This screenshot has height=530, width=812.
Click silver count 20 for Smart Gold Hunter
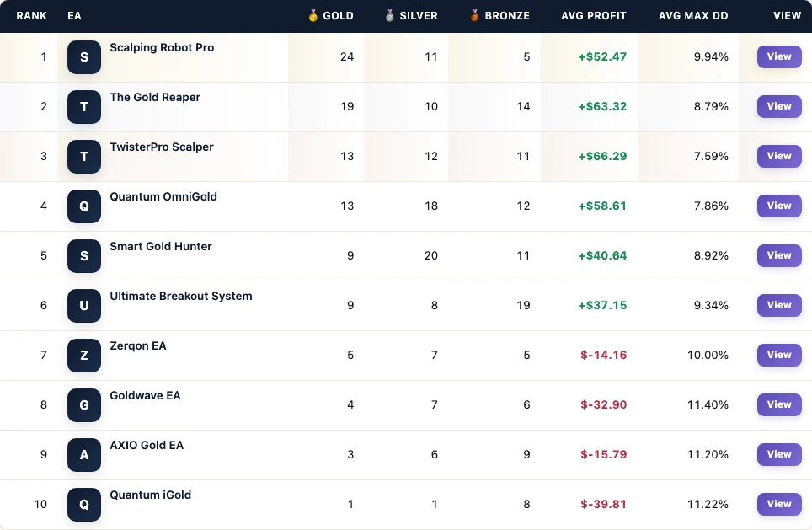pyautogui.click(x=431, y=256)
